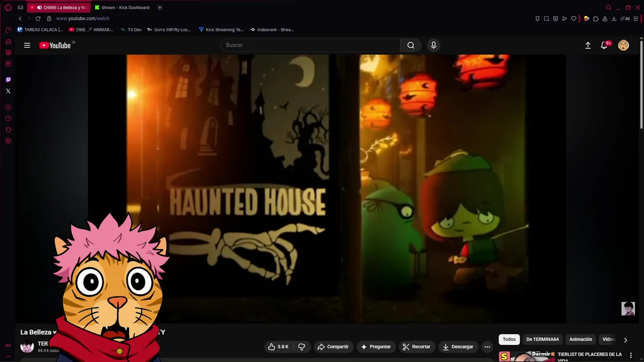Viewport: 644px width, 362px height.
Task: Open Settings gear icon in sidebar
Action: pyautogui.click(x=8, y=141)
